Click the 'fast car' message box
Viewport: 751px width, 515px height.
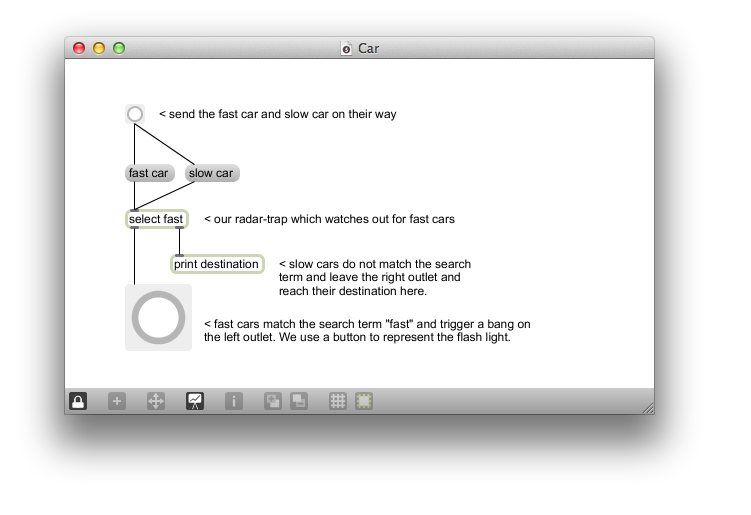pyautogui.click(x=149, y=173)
